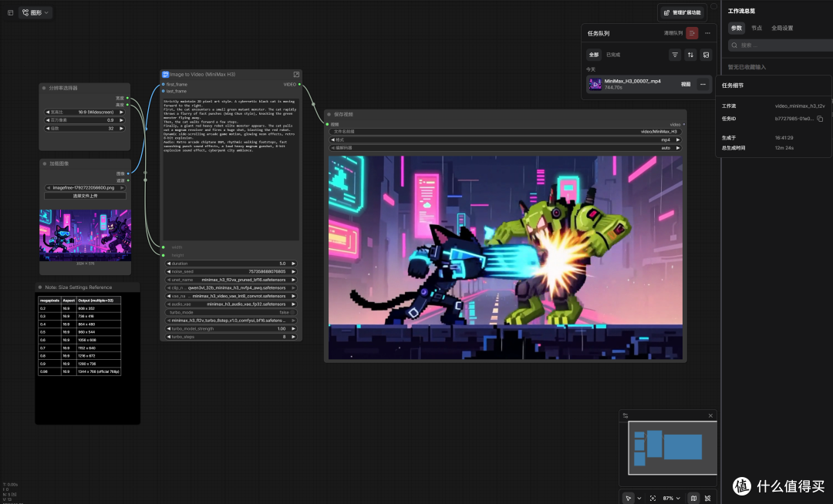Open the queue filter options
The height and width of the screenshot is (504, 833).
click(x=675, y=55)
